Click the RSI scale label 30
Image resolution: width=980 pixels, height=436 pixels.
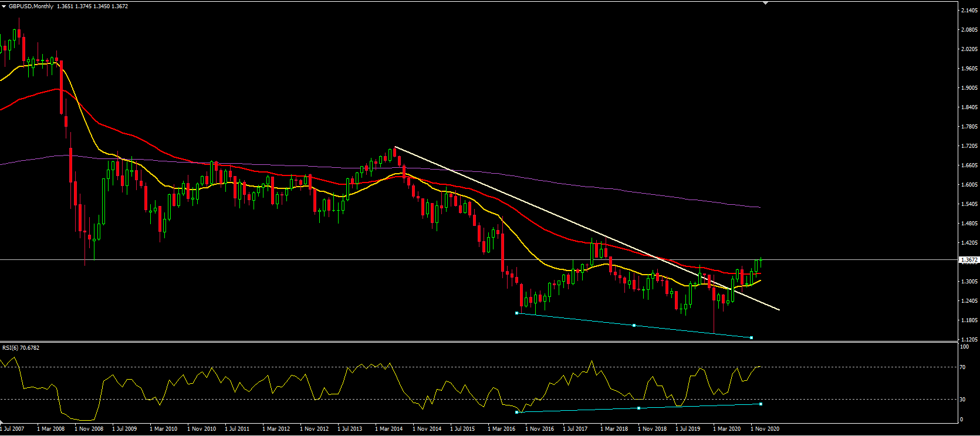[x=963, y=400]
